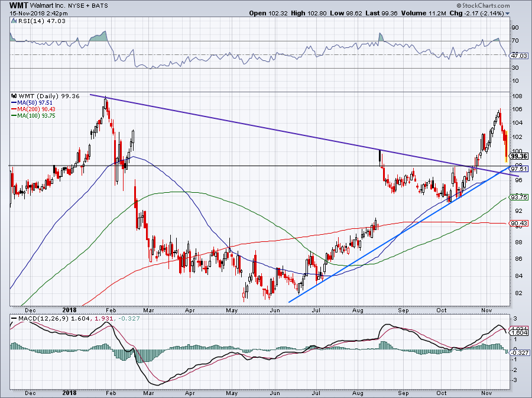Image resolution: width=532 pixels, height=398 pixels.
Task: Select the blue MA(50) 97.51 legend entry
Action: tap(33, 102)
